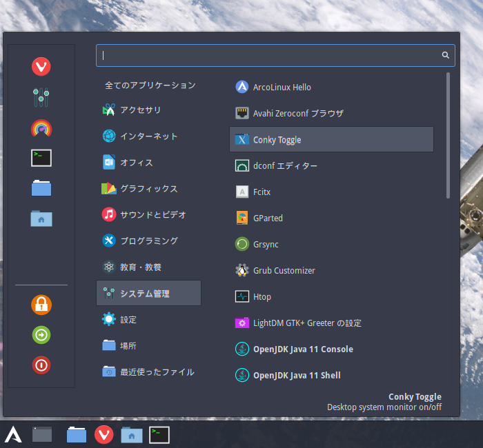Select the オフィス category
This screenshot has height=448, width=483.
point(149,162)
